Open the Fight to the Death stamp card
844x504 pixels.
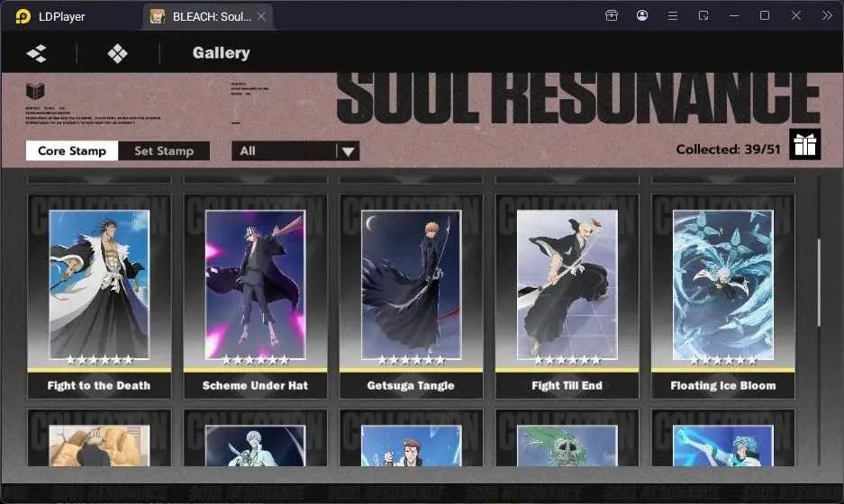(x=99, y=296)
